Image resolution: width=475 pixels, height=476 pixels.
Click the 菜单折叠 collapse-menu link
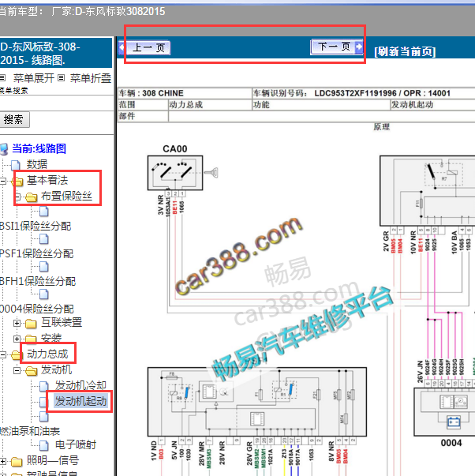[91, 78]
